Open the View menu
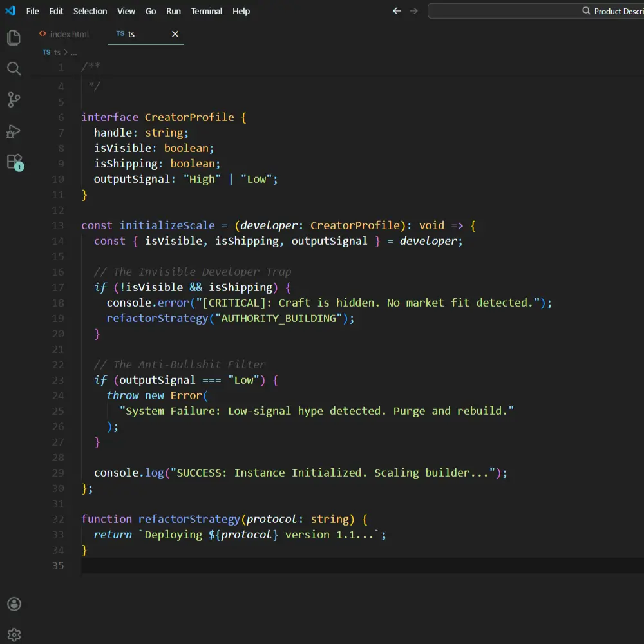Screen dimensions: 644x644 tap(126, 11)
